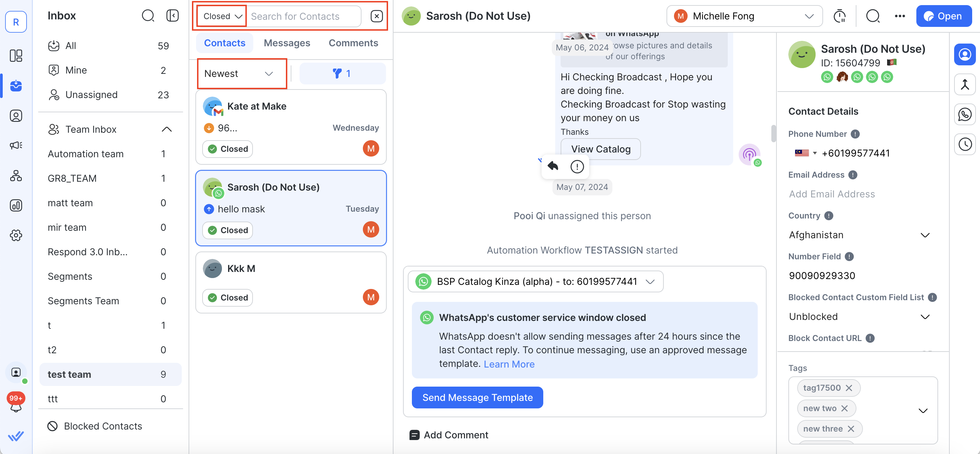980x454 pixels.
Task: Click the Learn More link
Action: click(509, 364)
